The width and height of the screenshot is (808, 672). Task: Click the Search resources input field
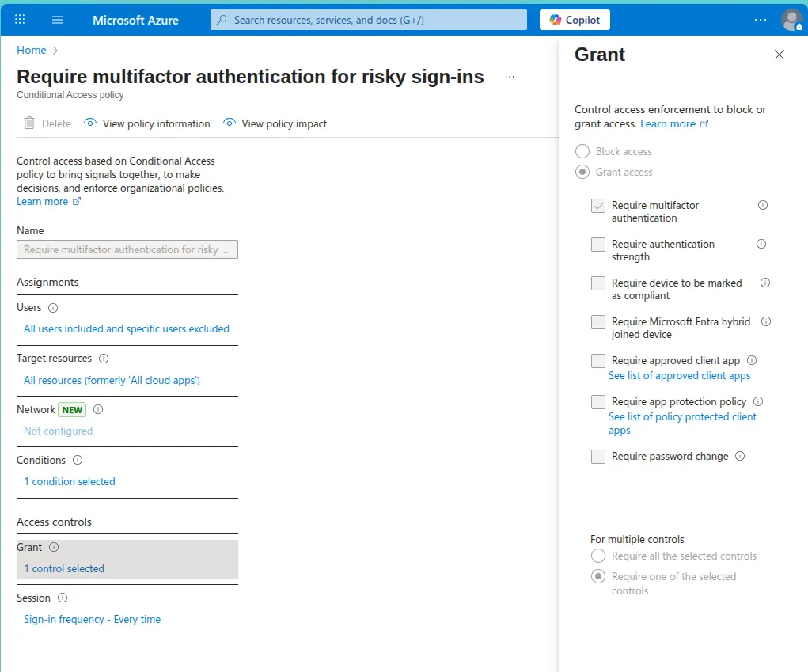tap(369, 20)
